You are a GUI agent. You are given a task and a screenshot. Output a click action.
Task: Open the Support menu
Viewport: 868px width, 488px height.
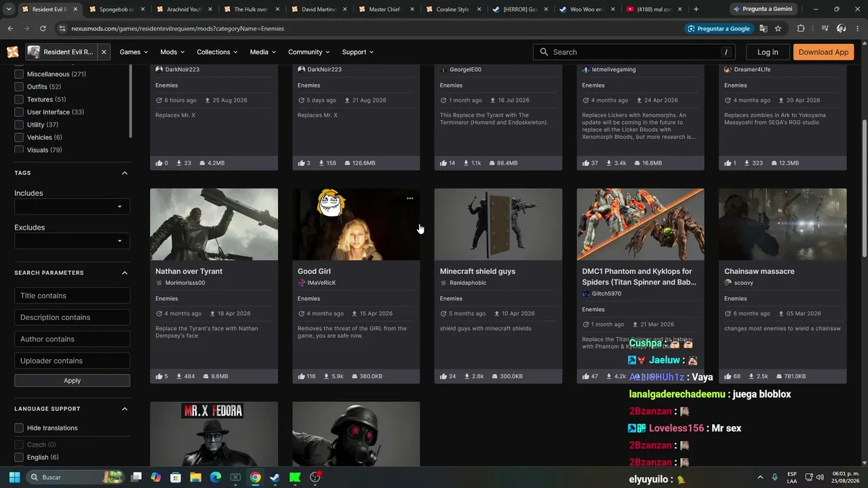[x=358, y=52]
